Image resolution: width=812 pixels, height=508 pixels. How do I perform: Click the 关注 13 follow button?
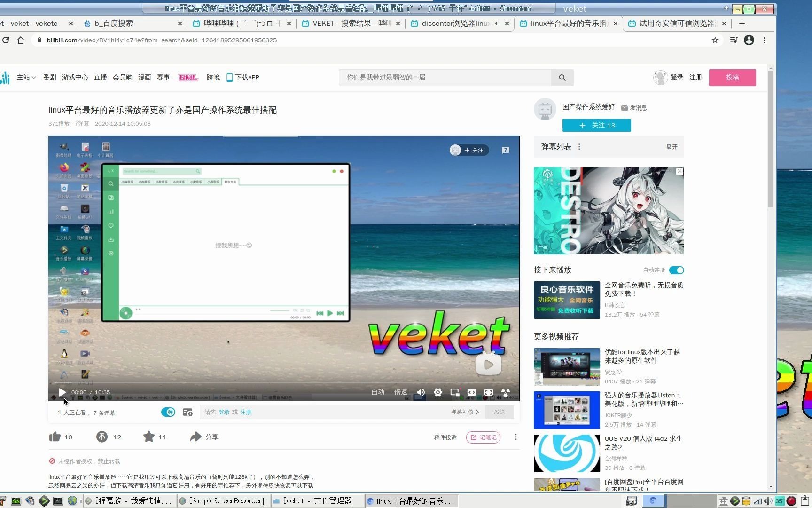[x=597, y=125]
